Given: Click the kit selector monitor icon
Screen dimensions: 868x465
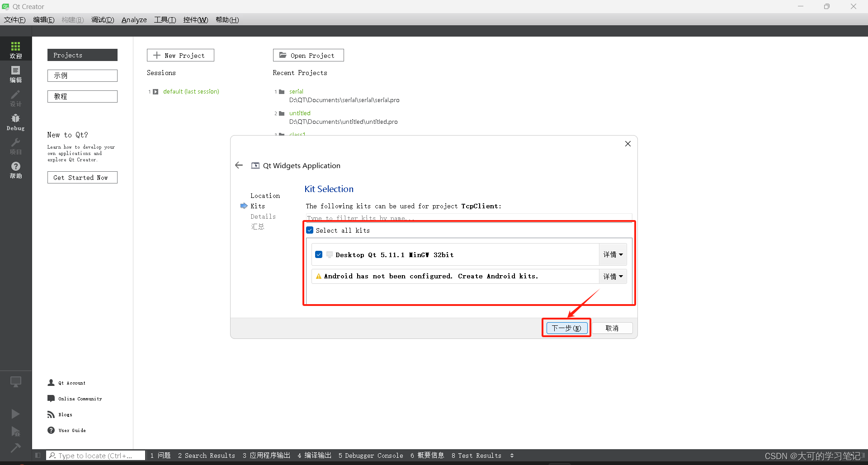Looking at the screenshot, I should tap(16, 382).
